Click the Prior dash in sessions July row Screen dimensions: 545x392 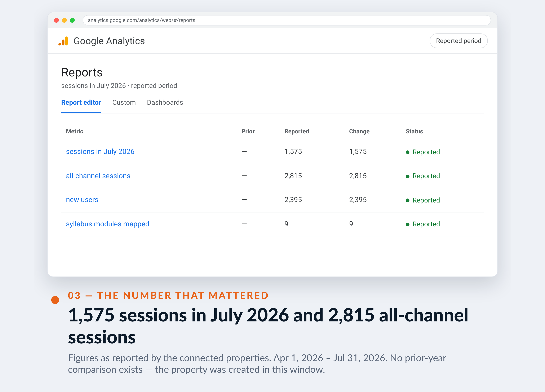[x=244, y=152]
